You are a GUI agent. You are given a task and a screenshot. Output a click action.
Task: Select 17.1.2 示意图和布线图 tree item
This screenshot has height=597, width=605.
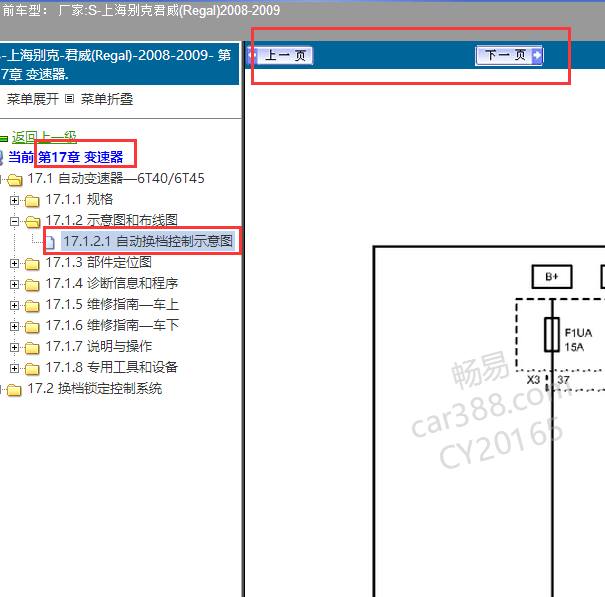tap(112, 220)
